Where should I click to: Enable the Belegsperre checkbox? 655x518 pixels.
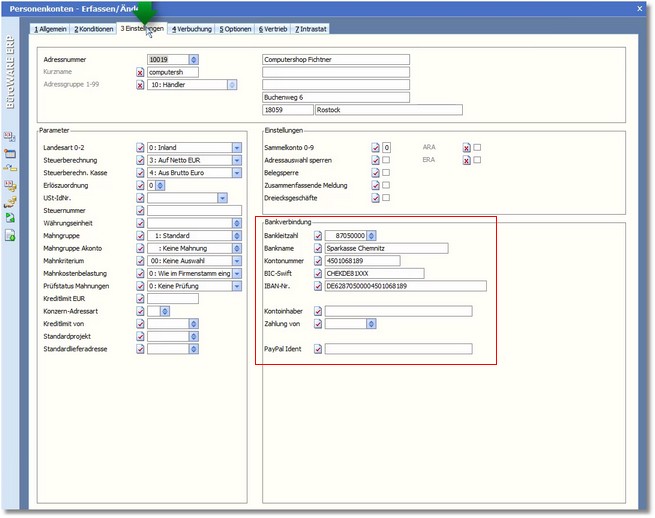[386, 173]
